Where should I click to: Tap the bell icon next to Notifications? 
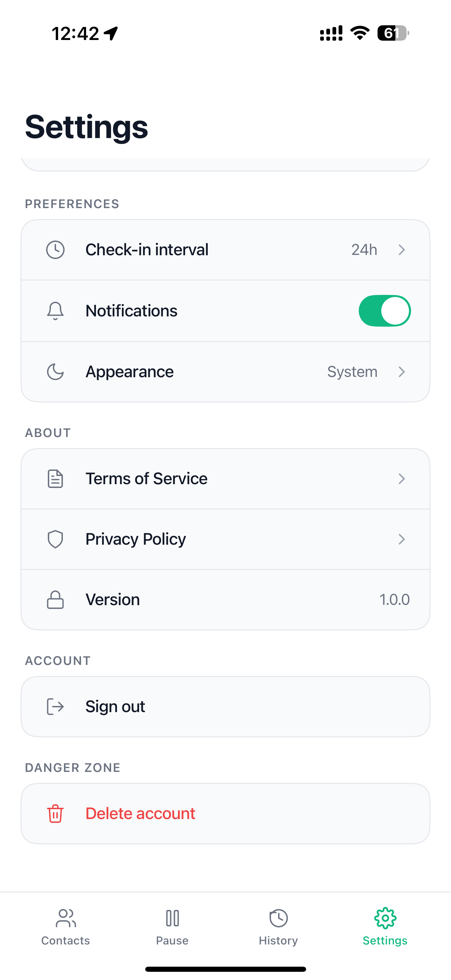(55, 311)
